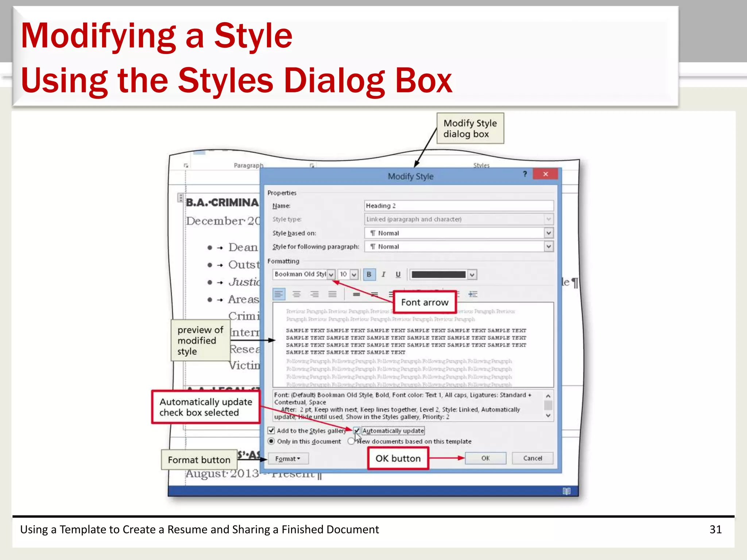Click into the Name field containing Heading 2
The height and width of the screenshot is (560, 747).
(x=459, y=206)
